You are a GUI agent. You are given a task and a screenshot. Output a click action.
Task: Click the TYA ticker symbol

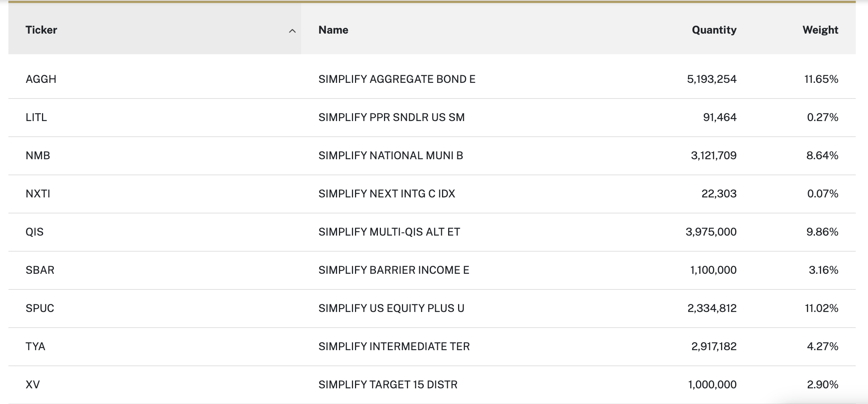pyautogui.click(x=35, y=346)
